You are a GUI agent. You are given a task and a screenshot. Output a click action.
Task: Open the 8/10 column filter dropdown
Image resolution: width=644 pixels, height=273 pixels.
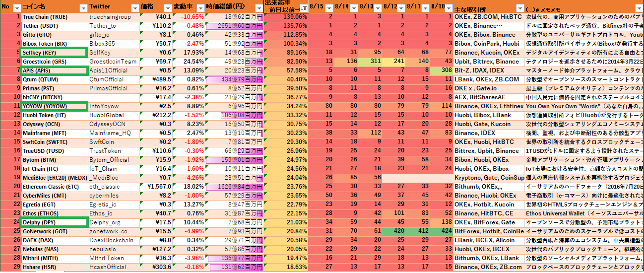449,8
